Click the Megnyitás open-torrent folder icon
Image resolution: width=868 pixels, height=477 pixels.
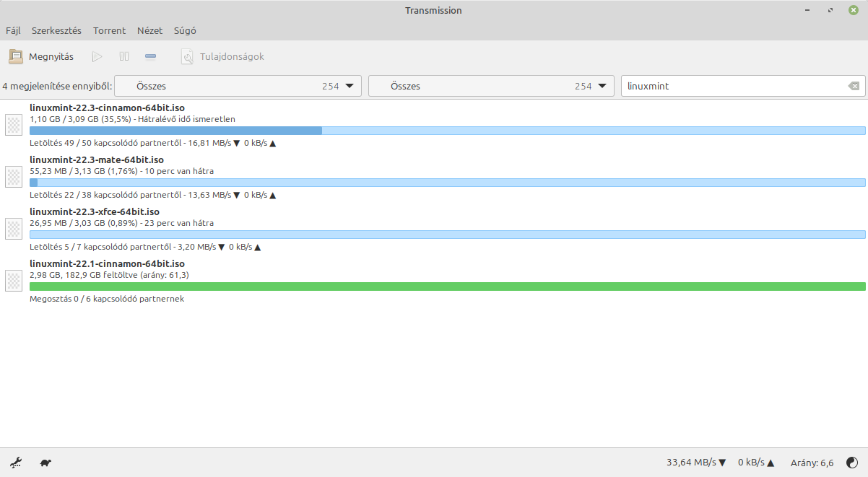[x=16, y=56]
